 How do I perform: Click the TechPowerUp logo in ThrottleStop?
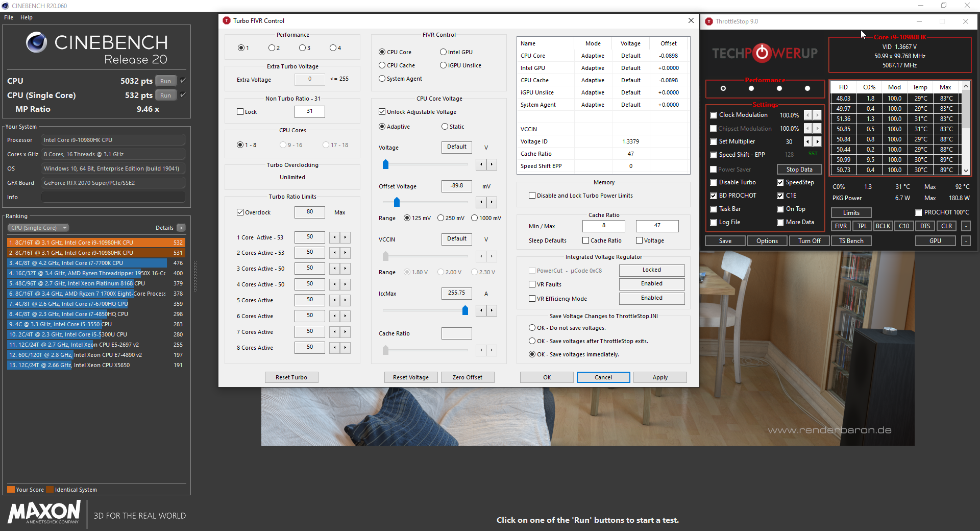(765, 53)
